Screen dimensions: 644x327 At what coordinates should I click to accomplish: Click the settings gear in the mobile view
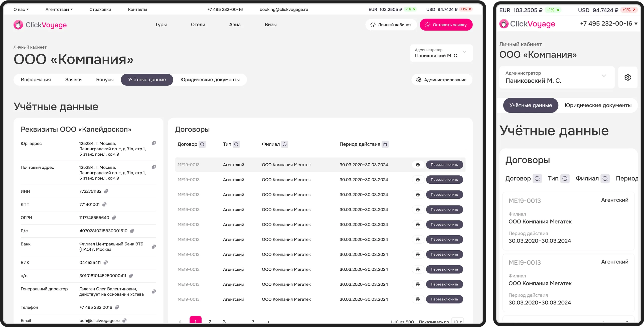coord(627,77)
